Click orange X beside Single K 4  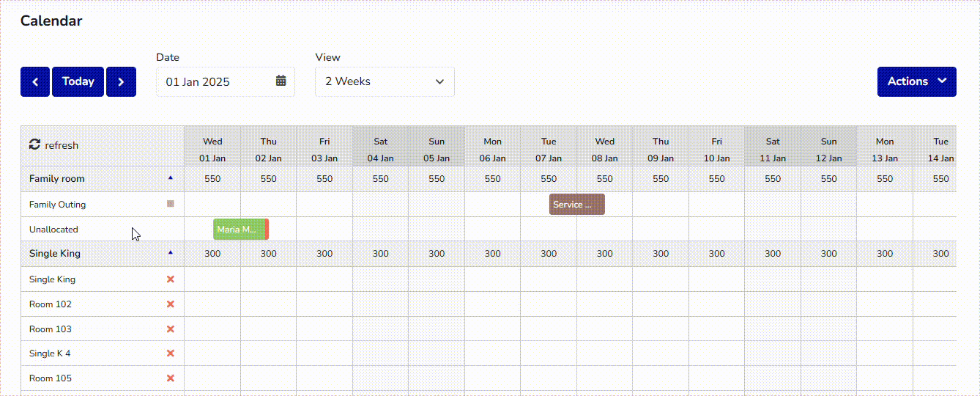[171, 353]
